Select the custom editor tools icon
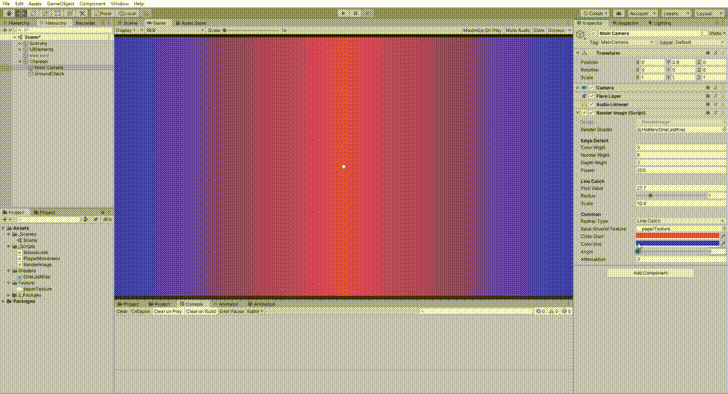This screenshot has height=394, width=728. tap(82, 13)
